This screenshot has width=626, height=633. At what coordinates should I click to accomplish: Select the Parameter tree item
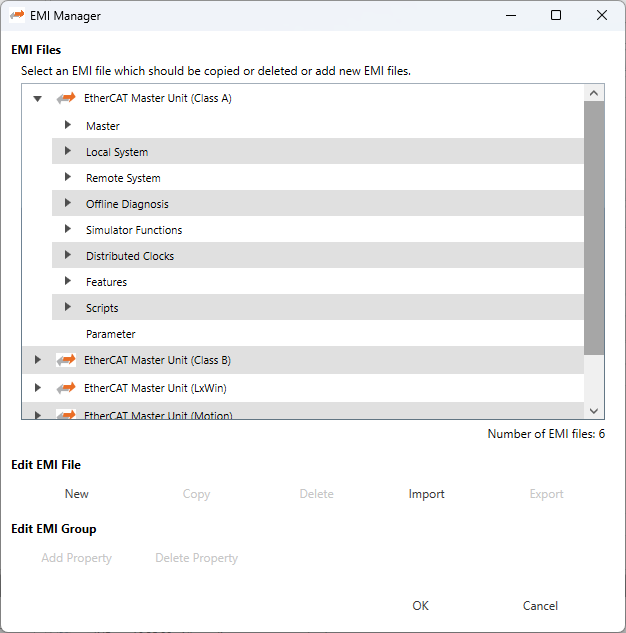110,334
